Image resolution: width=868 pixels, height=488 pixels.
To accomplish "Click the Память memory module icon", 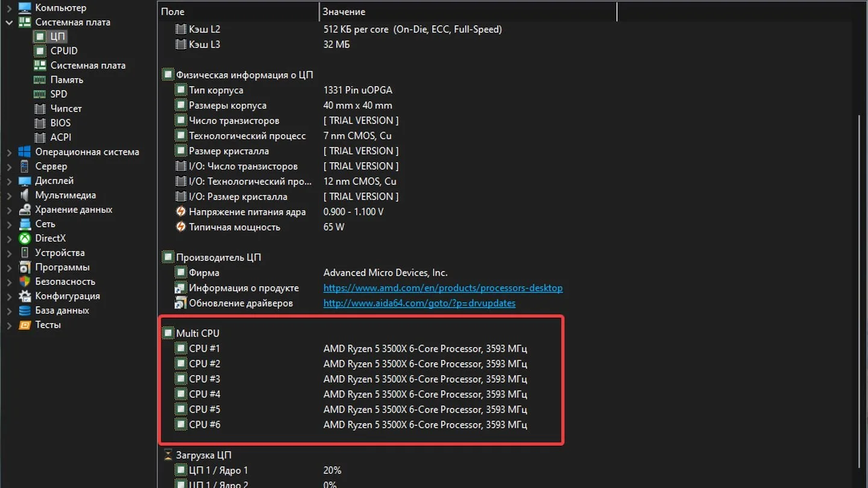I will pos(39,80).
